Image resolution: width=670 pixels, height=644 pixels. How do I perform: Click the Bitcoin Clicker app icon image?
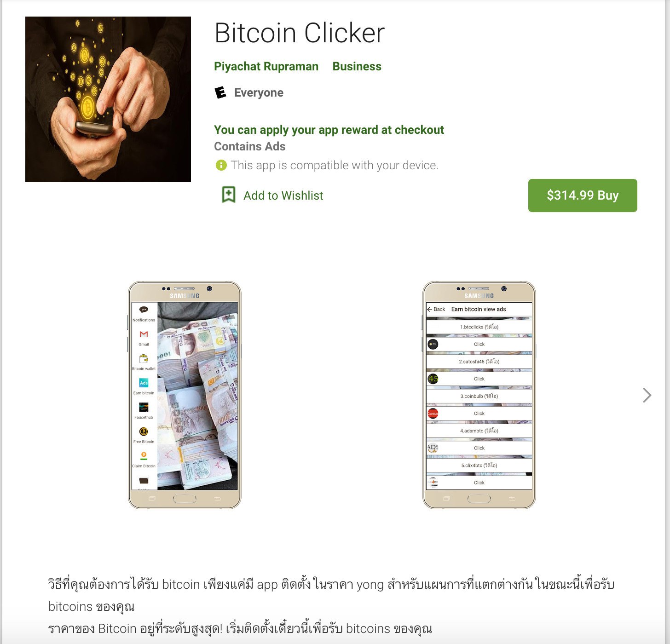pyautogui.click(x=108, y=99)
